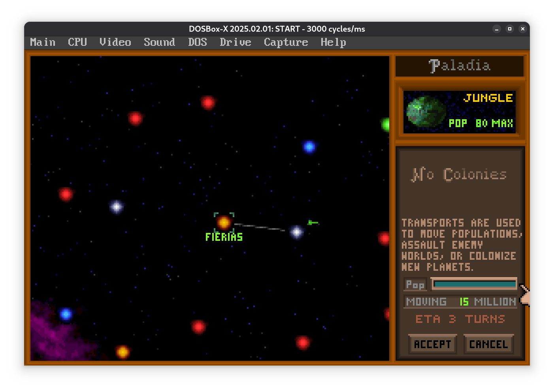Select the topmost red star on the map
The width and height of the screenshot is (554, 392).
click(x=208, y=103)
